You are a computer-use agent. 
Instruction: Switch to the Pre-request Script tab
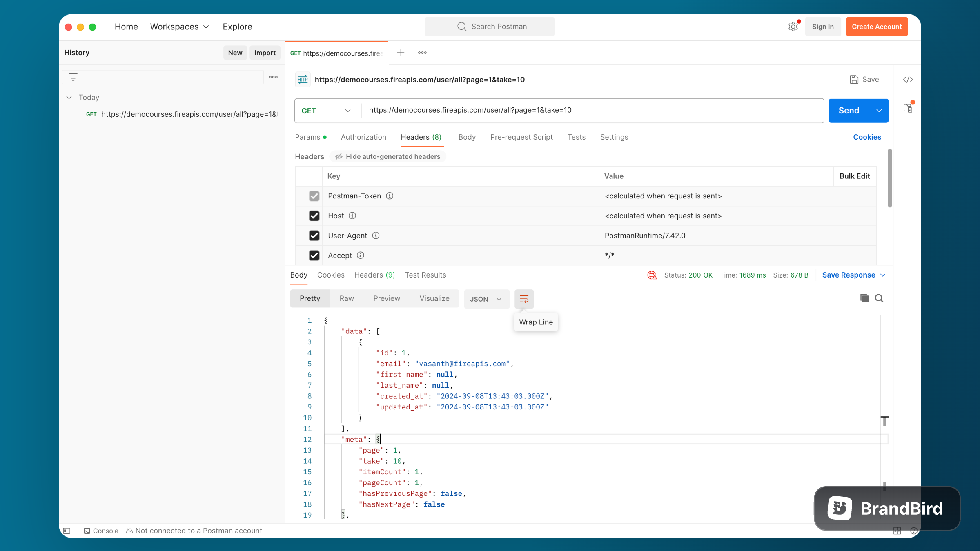pos(521,137)
